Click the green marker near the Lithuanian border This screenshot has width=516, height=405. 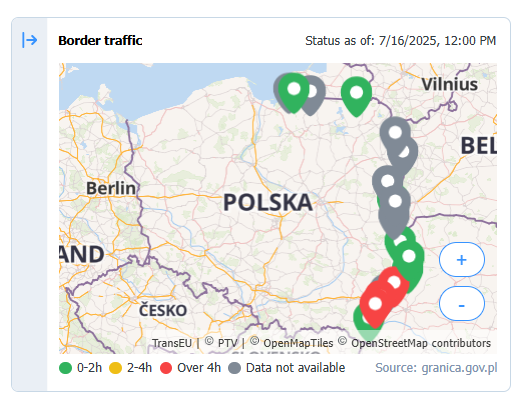356,93
